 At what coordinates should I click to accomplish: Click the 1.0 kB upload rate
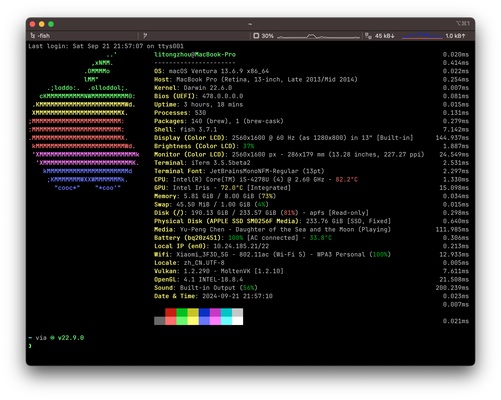(x=455, y=36)
